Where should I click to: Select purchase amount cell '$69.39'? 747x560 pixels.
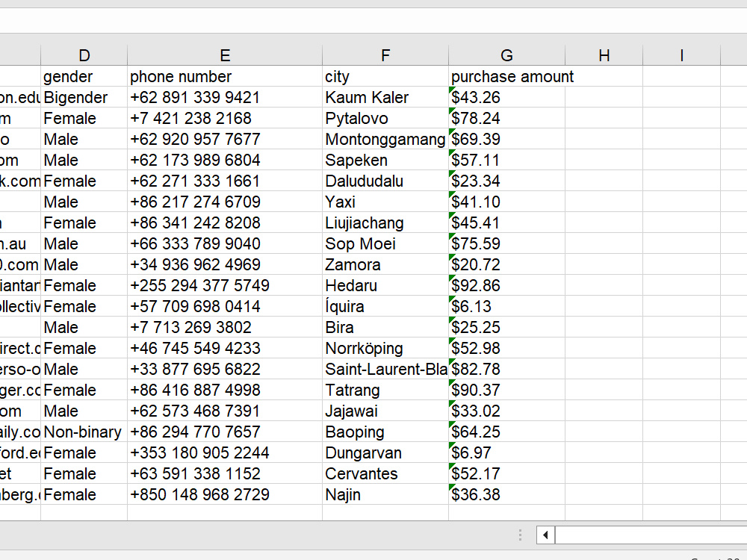click(x=507, y=139)
